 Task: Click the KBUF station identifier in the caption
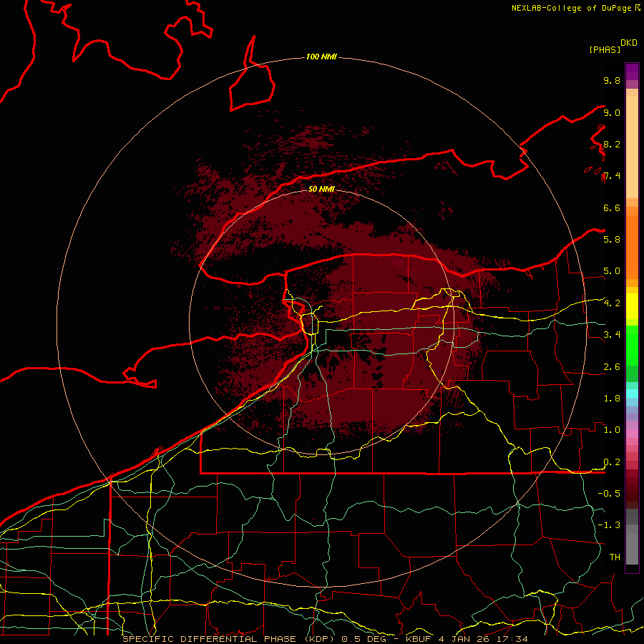(x=419, y=639)
